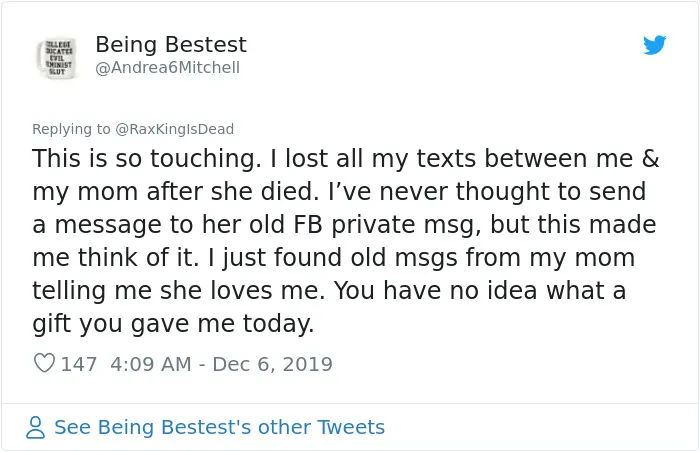Click the line 'me think of it'
The height and width of the screenshot is (452, 700).
pyautogui.click(x=333, y=258)
